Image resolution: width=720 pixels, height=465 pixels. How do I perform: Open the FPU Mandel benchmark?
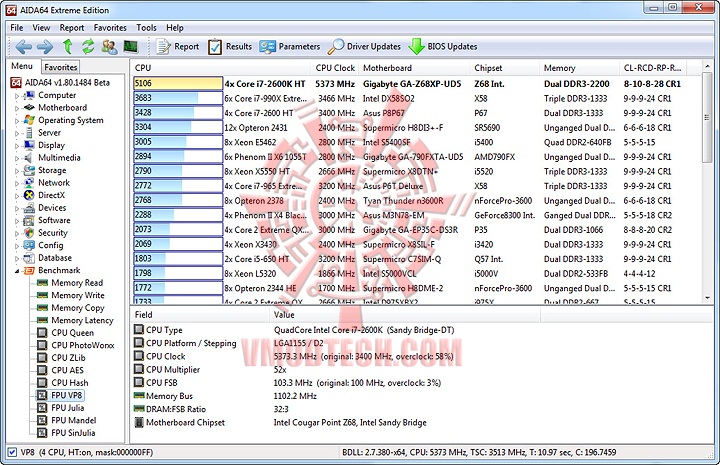point(73,420)
